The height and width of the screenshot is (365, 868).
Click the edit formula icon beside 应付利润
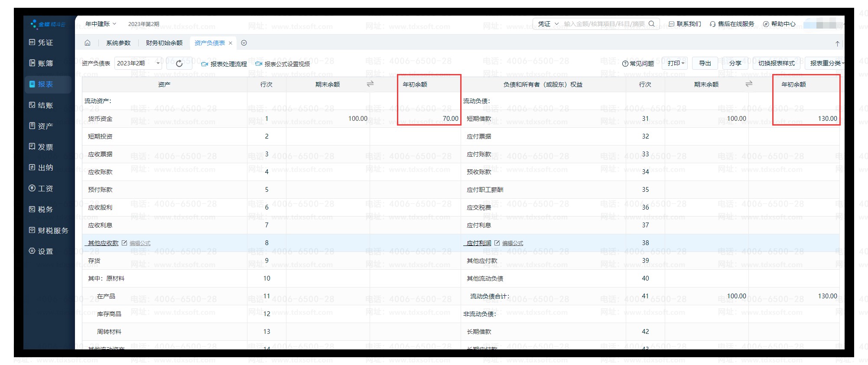point(497,243)
